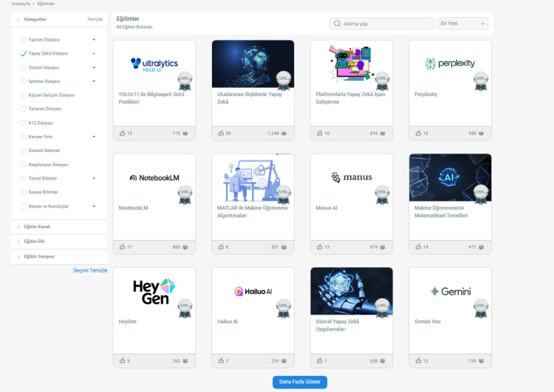The height and width of the screenshot is (392, 554).
Task: Click the magnifier icon in search box
Action: (x=337, y=24)
